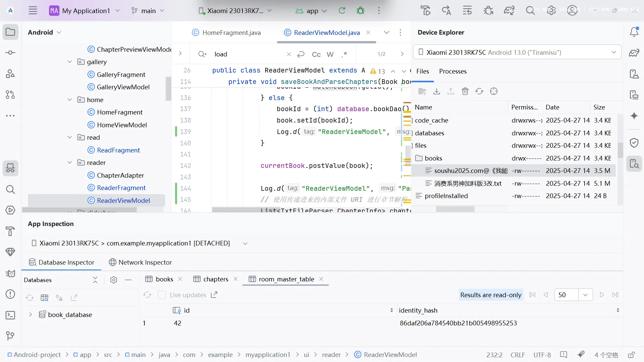Toggle Regex option in search bar
Viewport: 644px width, 362px height.
tap(344, 54)
